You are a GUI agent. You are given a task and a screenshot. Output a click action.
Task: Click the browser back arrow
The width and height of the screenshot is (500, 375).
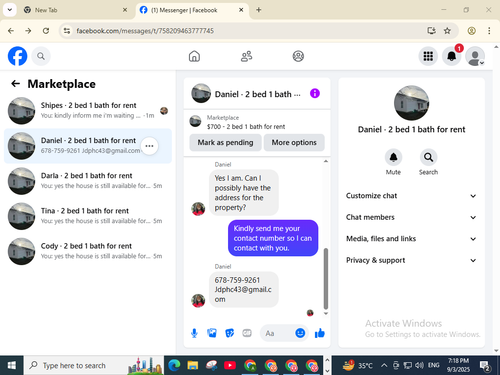(11, 31)
